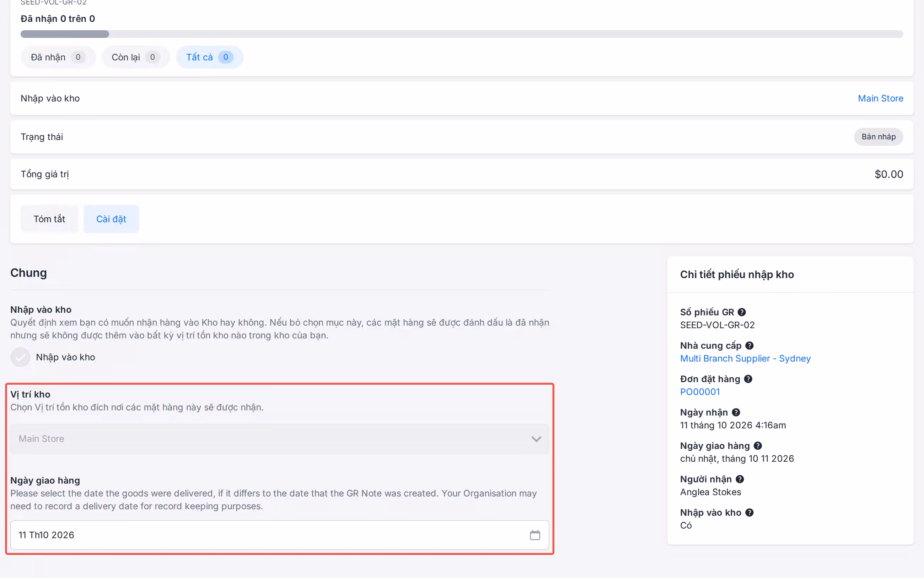924x578 pixels.
Task: Open Multi Branch Supplier - Sydney link
Action: pos(745,358)
